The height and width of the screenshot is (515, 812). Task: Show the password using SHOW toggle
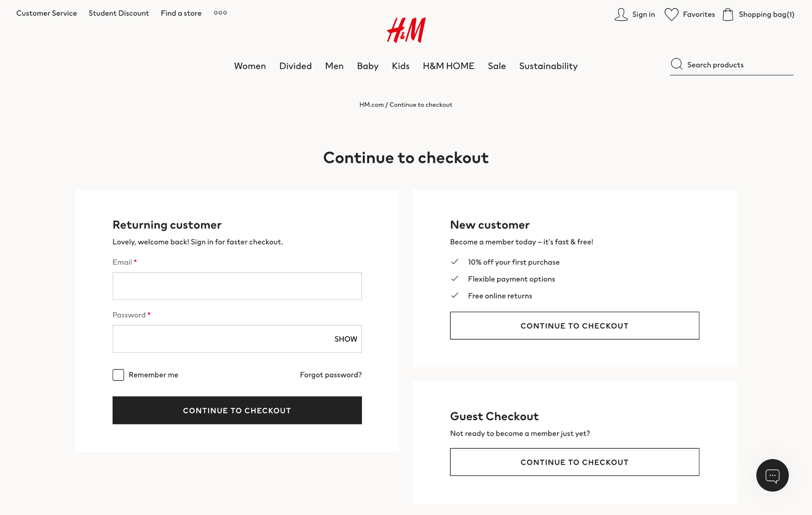[345, 338]
